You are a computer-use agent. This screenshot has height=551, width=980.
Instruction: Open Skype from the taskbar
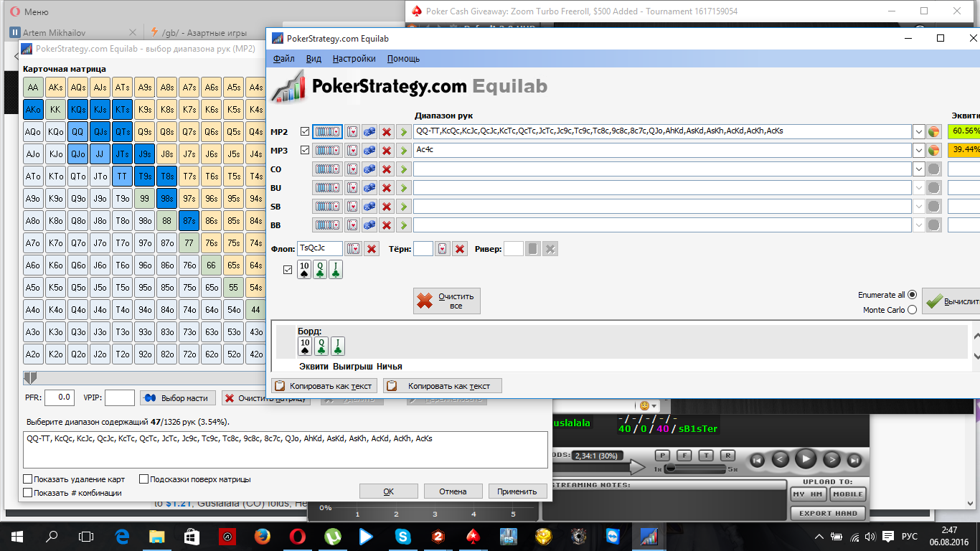tap(402, 536)
